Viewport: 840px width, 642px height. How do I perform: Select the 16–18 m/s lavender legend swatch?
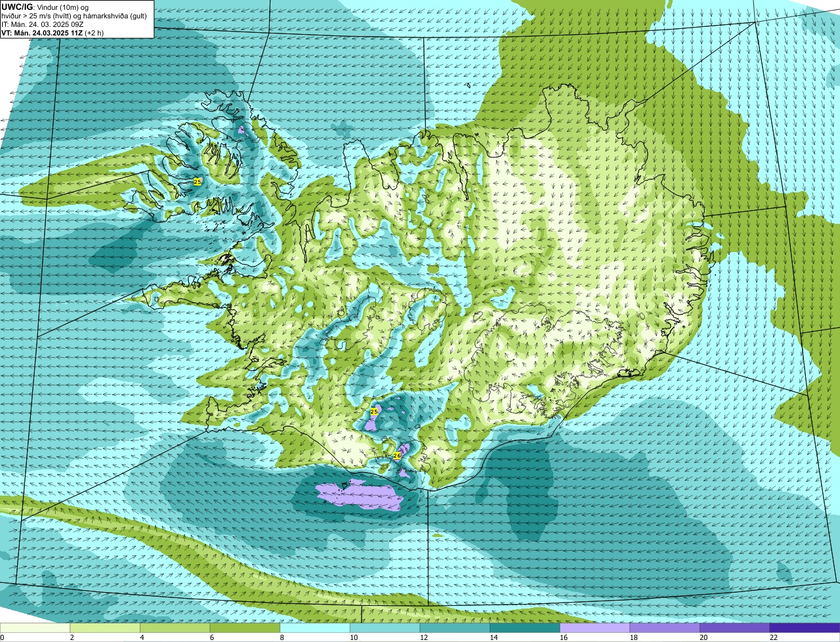tap(595, 628)
